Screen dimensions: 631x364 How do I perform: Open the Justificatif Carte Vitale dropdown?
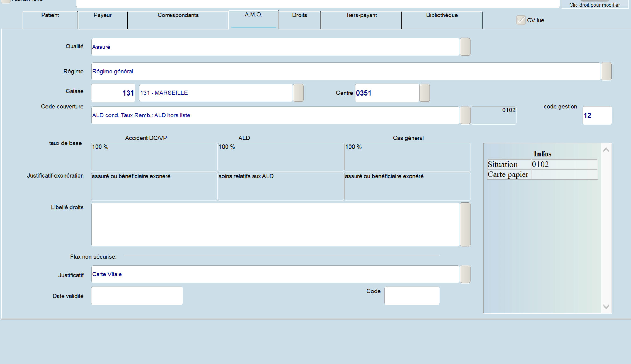click(x=465, y=274)
